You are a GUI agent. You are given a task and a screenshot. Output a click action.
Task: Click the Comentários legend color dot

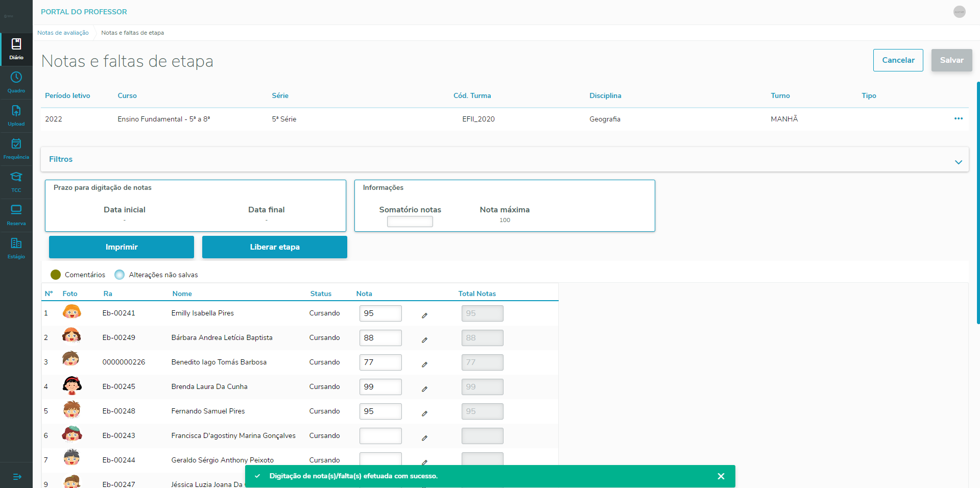56,275
